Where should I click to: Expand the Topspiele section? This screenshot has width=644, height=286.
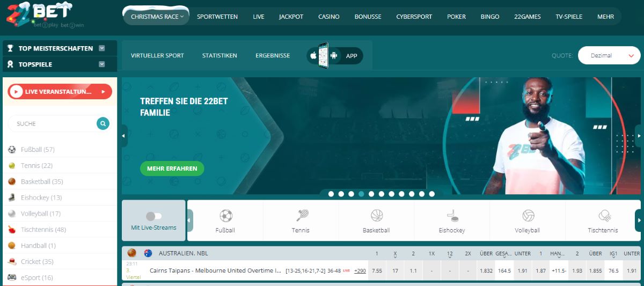pyautogui.click(x=102, y=64)
